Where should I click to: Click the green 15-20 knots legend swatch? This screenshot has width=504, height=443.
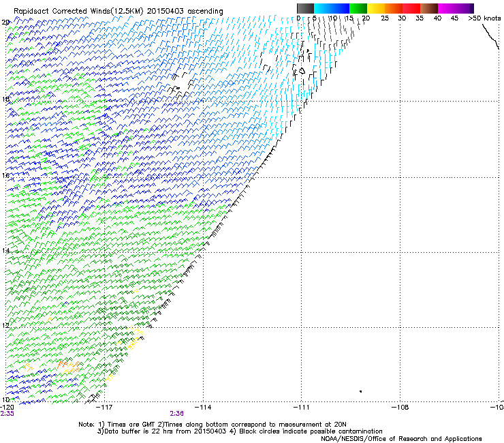coord(358,8)
